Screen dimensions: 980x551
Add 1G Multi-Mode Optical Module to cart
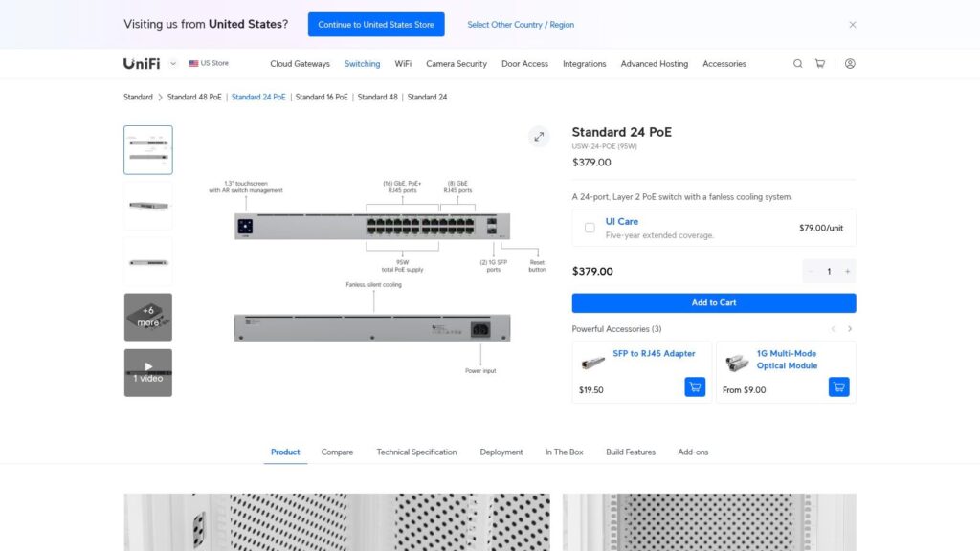click(838, 386)
